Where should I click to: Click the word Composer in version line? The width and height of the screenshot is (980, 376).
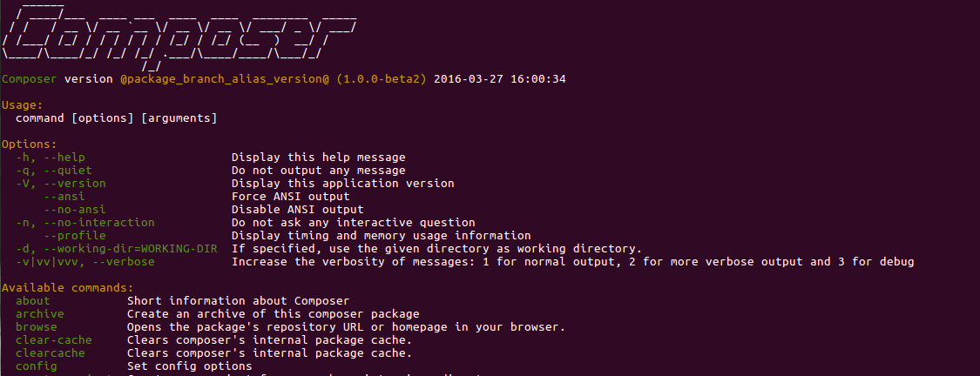[30, 78]
